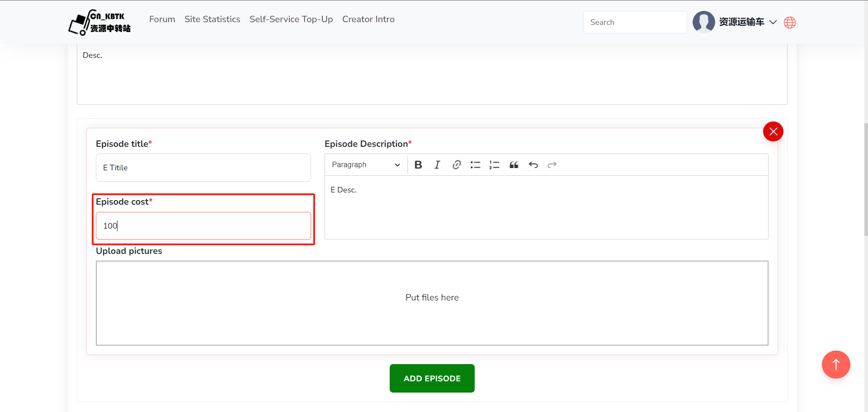Focus the Episode title input field

click(x=203, y=168)
